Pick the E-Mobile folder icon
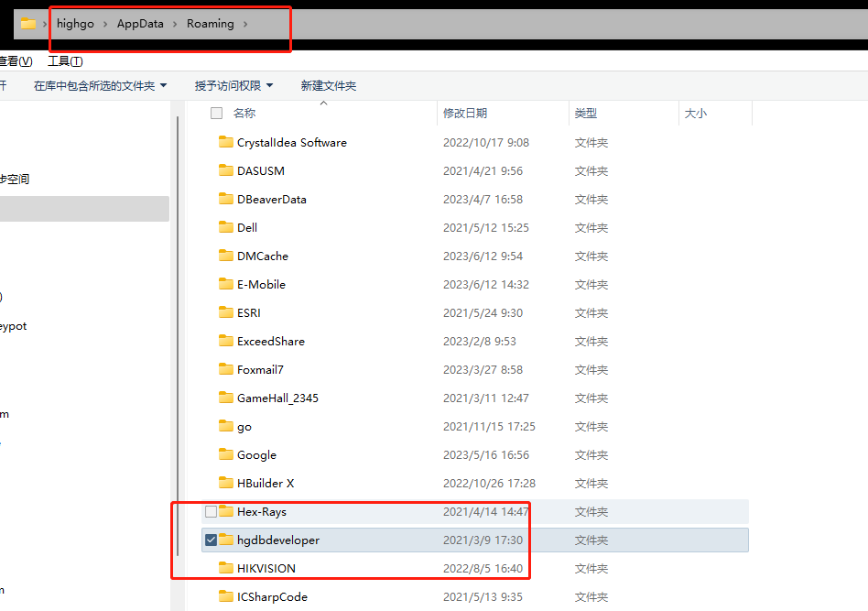Screen dimensions: 868x611 226,284
